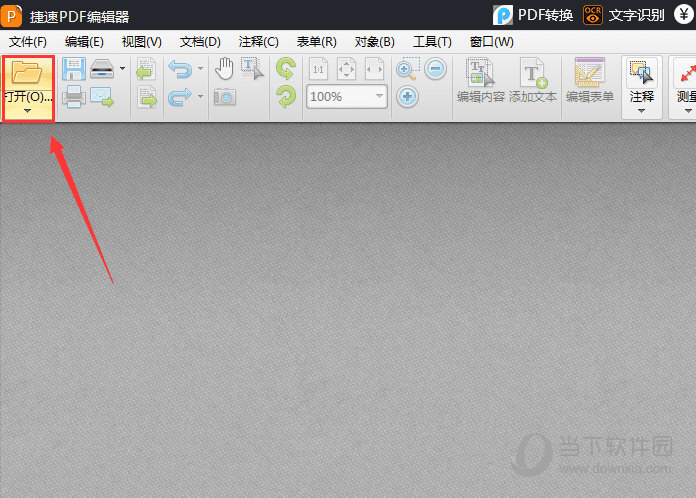
Task: Send by email envelope icon
Action: [x=102, y=97]
